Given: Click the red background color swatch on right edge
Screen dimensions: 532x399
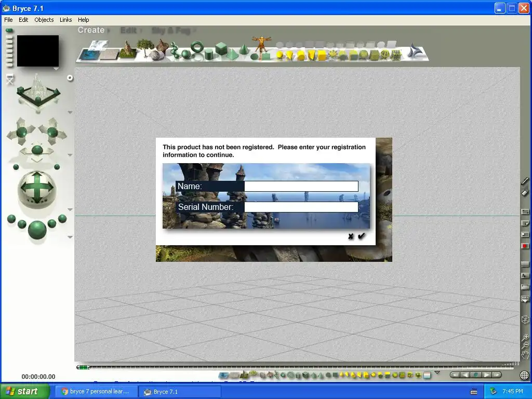Looking at the screenshot, I should click(525, 246).
